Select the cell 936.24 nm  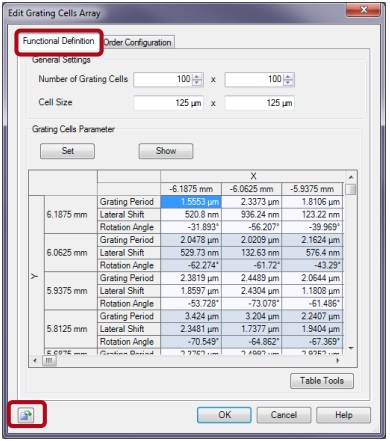pyautogui.click(x=252, y=214)
